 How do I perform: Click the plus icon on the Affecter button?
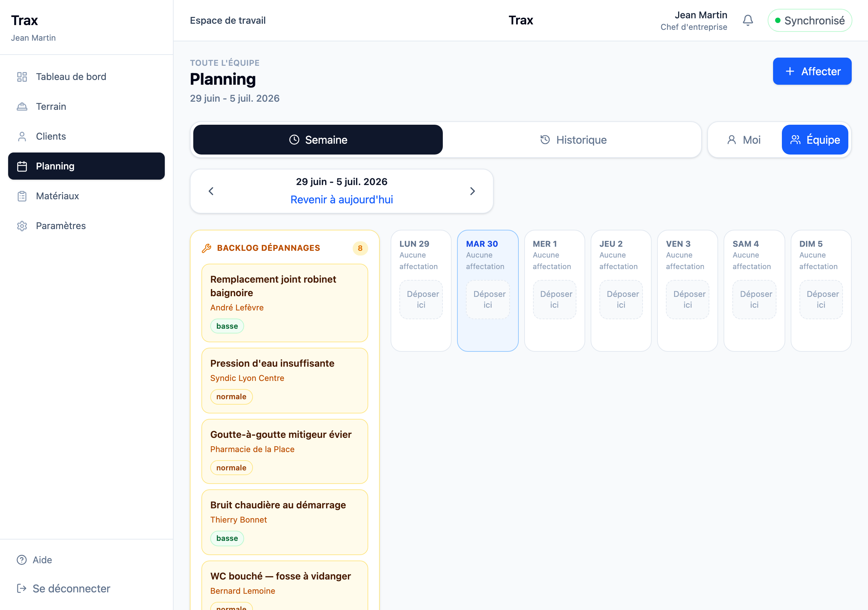(x=790, y=72)
